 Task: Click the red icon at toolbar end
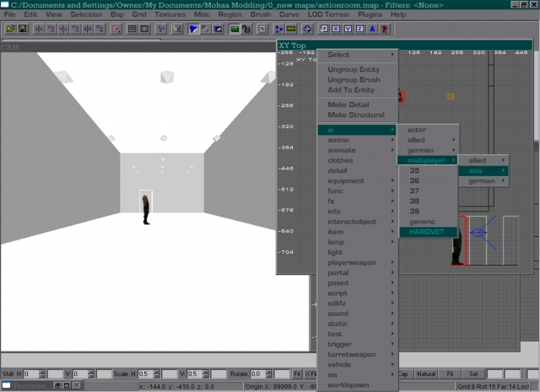(385, 29)
